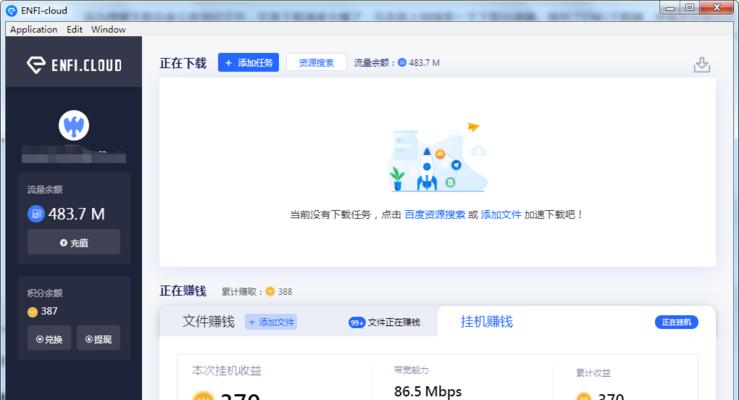Click the 正在赚钱 heading
This screenshot has width=739, height=400.
183,291
